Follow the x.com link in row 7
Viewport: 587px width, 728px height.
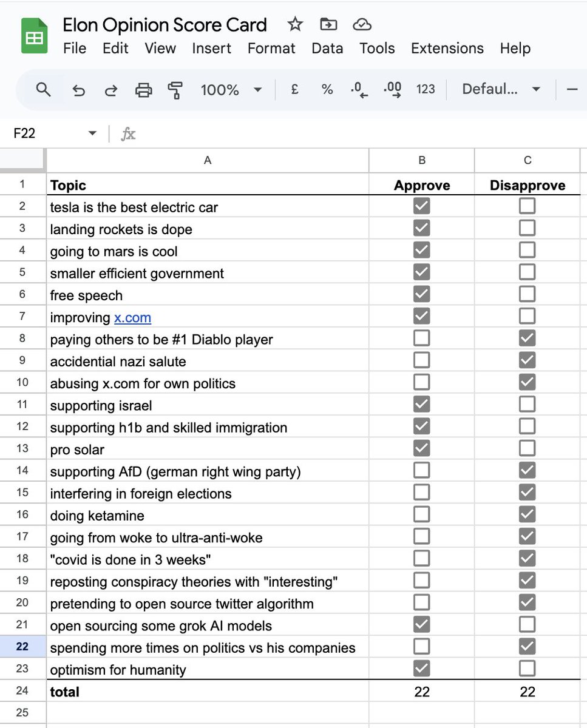pyautogui.click(x=132, y=317)
